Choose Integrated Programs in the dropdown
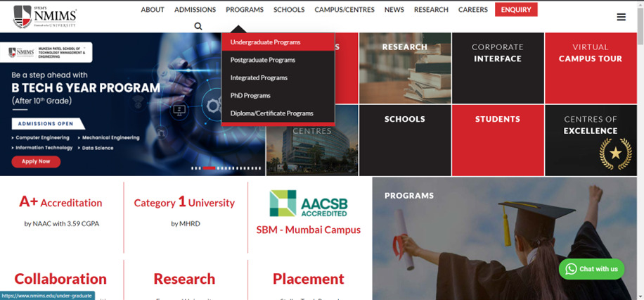 tap(259, 77)
